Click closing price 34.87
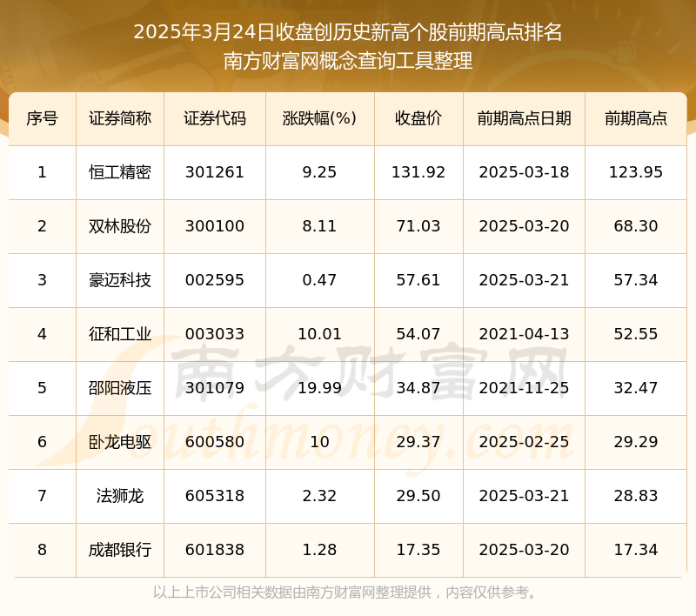The width and height of the screenshot is (696, 616). point(418,388)
